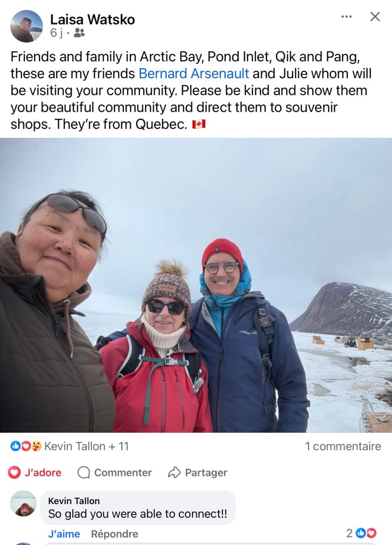Open the group selfie photo
392x545 pixels.
coord(196,285)
